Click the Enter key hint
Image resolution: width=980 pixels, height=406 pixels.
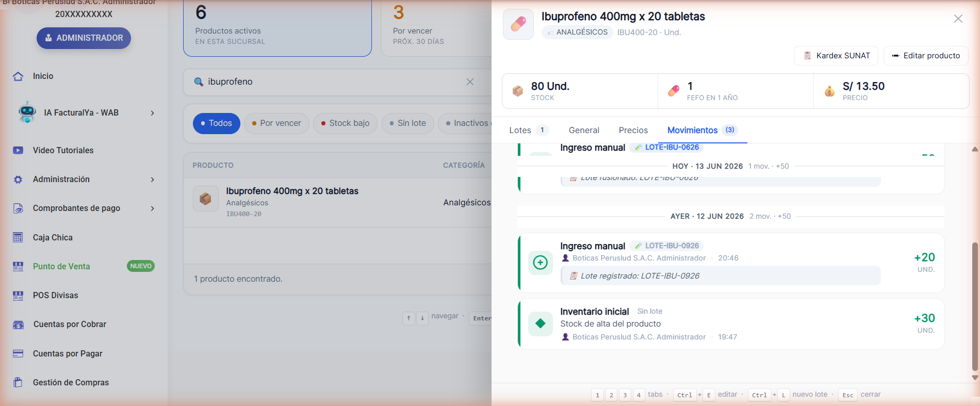click(480, 318)
